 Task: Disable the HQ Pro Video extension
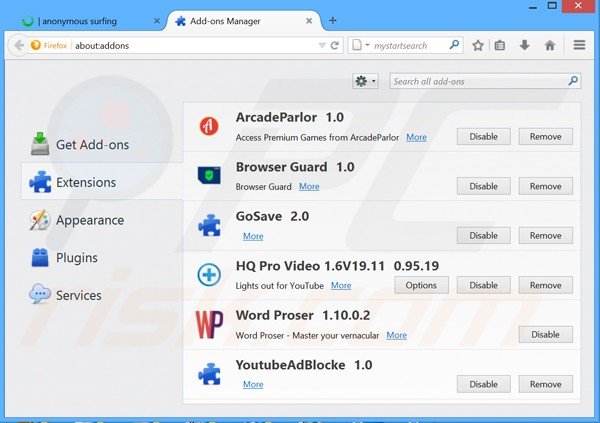[x=484, y=285]
